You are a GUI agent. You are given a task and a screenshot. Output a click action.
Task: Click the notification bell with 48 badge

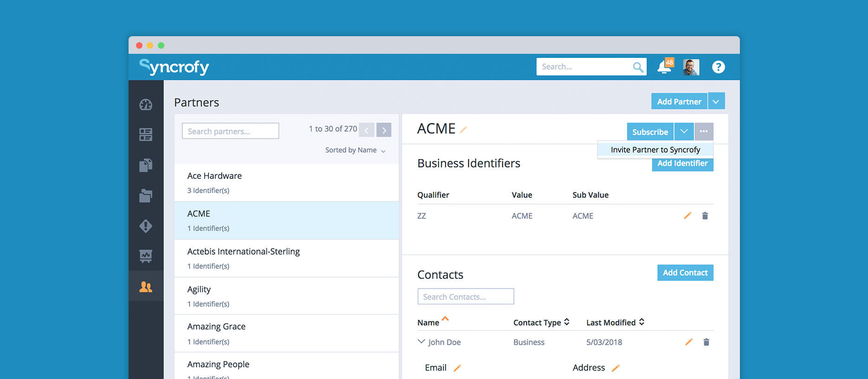(665, 67)
